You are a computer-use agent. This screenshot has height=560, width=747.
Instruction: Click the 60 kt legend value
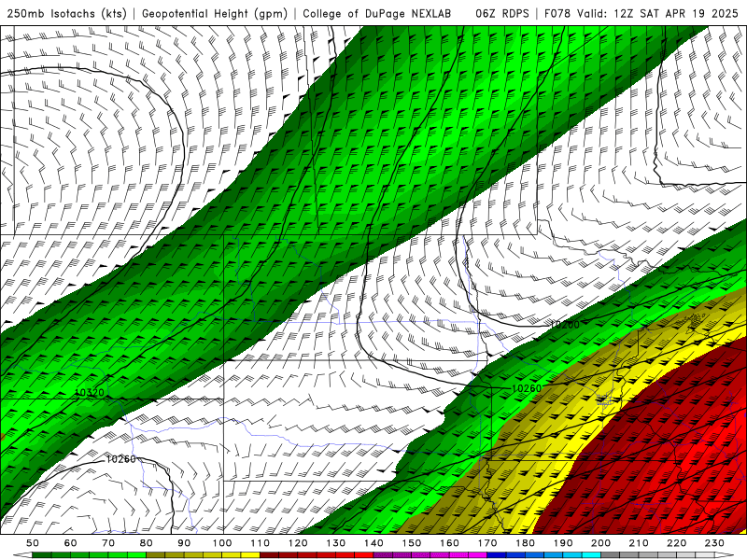pos(71,543)
